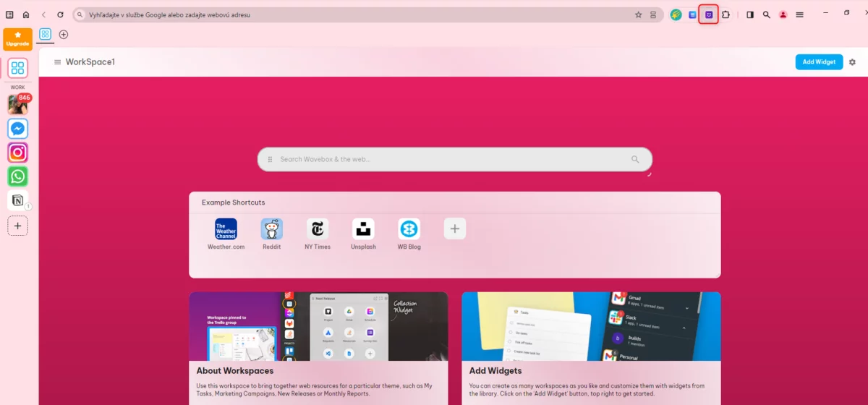Screen dimensions: 868x405
Task: Open the Reddit shortcut
Action: coord(272,234)
